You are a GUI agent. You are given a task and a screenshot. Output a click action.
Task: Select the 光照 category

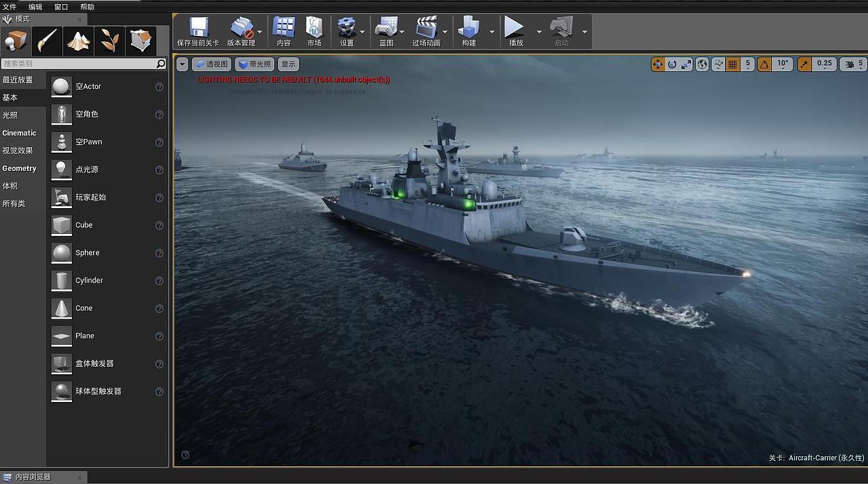coord(23,115)
